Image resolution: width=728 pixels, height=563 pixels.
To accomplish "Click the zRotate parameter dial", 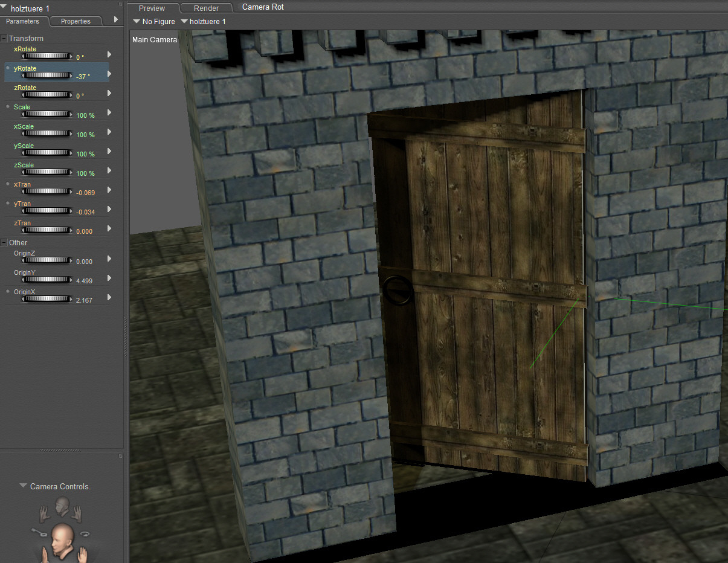I will 47,95.
